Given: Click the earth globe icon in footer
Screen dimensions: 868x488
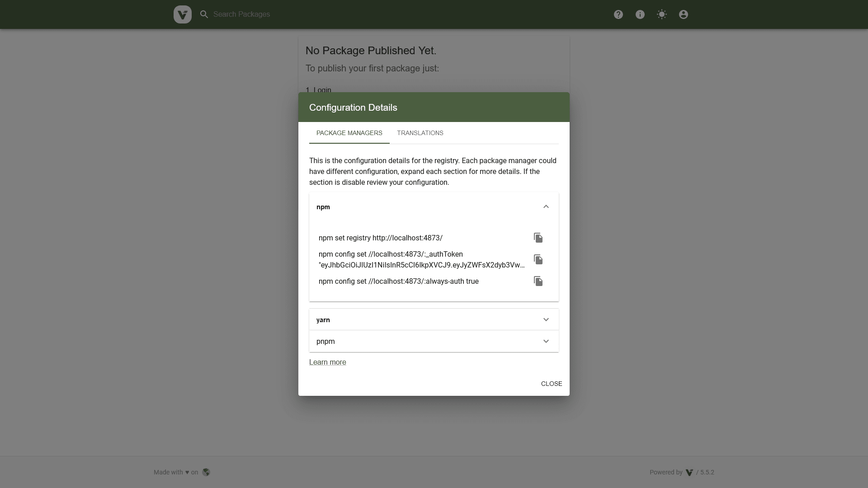Looking at the screenshot, I should [206, 472].
